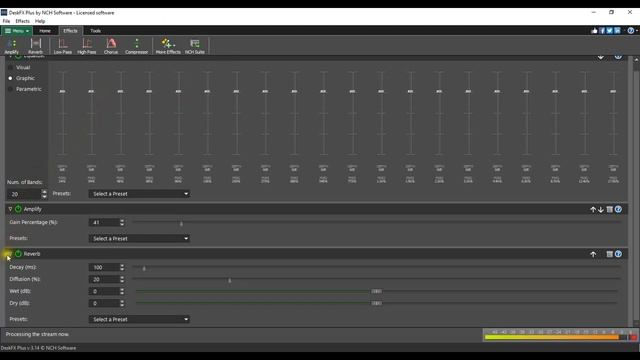Add the Amplify effect from the toolbar
The image size is (640, 360).
click(x=11, y=46)
